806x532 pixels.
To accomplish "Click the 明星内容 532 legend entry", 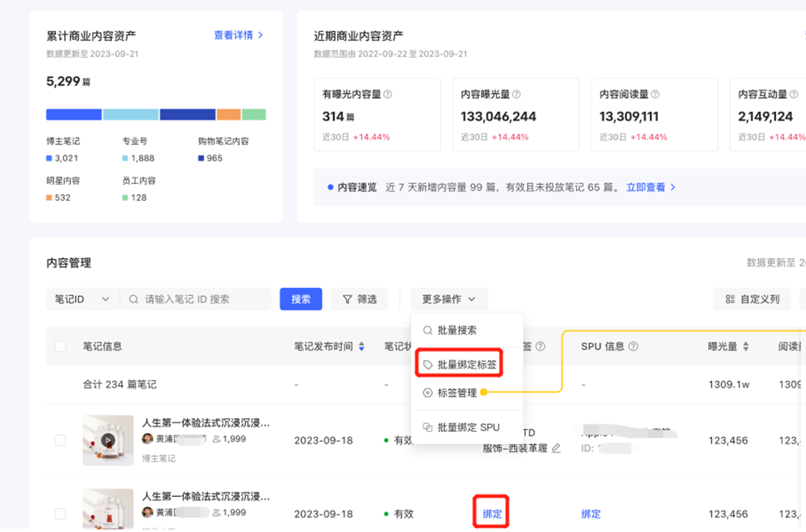I will pos(63,189).
